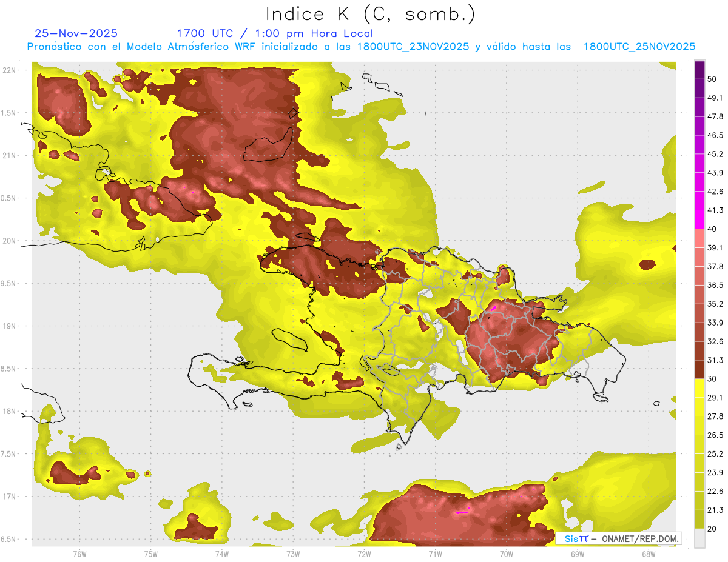Click the "47.8" color scale label
The height and width of the screenshot is (562, 728).
(715, 116)
